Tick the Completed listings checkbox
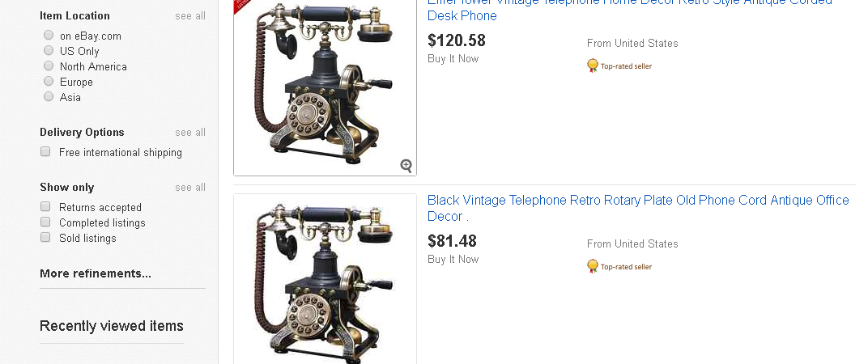Viewport: 868px width, 364px height. pos(45,222)
